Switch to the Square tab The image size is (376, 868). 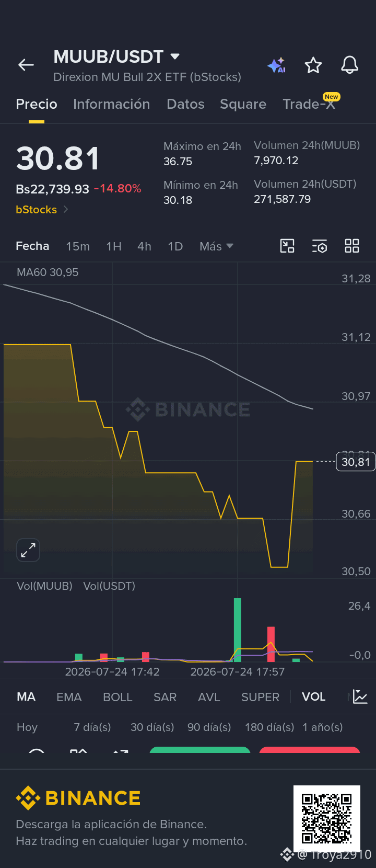coord(243,104)
